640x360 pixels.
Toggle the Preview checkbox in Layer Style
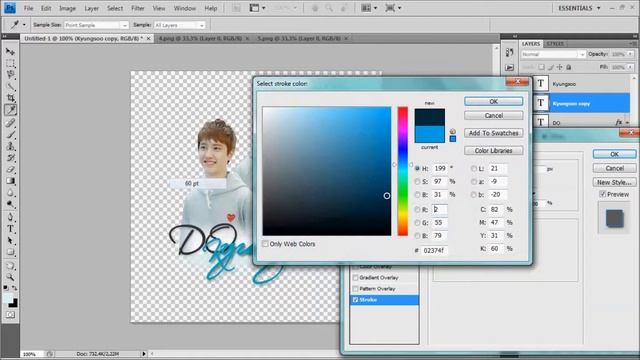point(602,194)
